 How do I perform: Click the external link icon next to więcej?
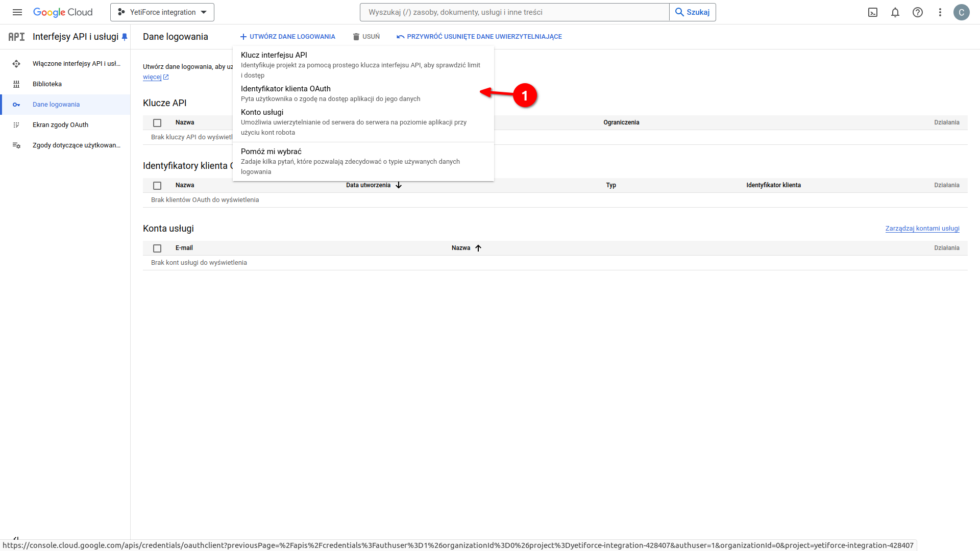(x=166, y=77)
